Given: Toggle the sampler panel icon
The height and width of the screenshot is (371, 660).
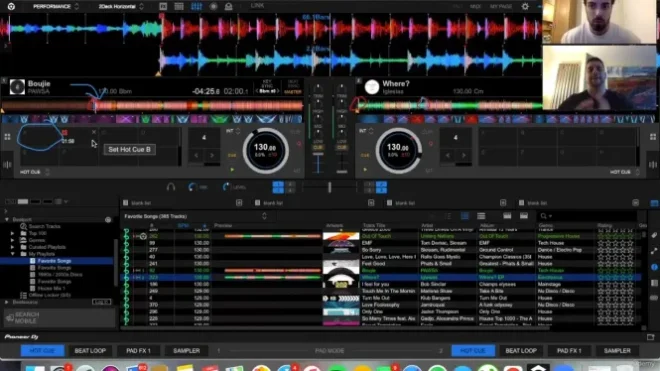Looking at the screenshot, I should pos(179,6).
